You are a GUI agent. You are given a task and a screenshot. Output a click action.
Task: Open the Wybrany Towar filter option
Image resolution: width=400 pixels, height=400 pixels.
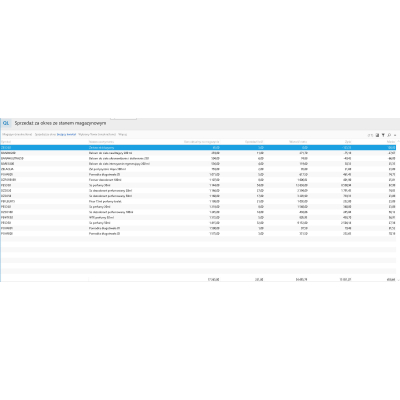coord(97,134)
